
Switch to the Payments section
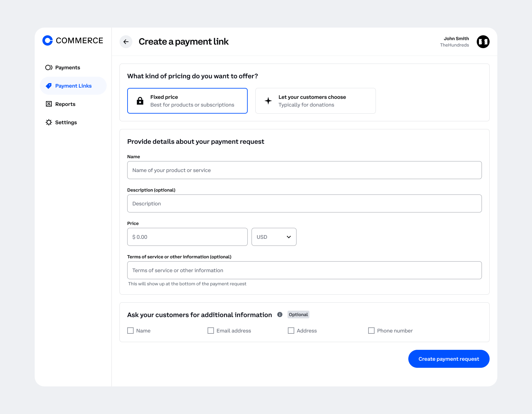[67, 67]
